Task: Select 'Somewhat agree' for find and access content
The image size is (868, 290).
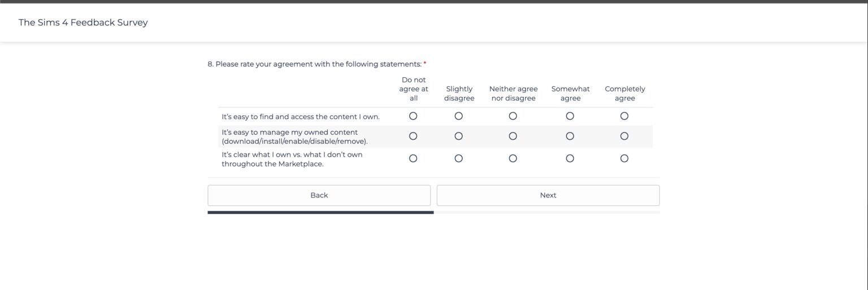Action: pos(570,116)
